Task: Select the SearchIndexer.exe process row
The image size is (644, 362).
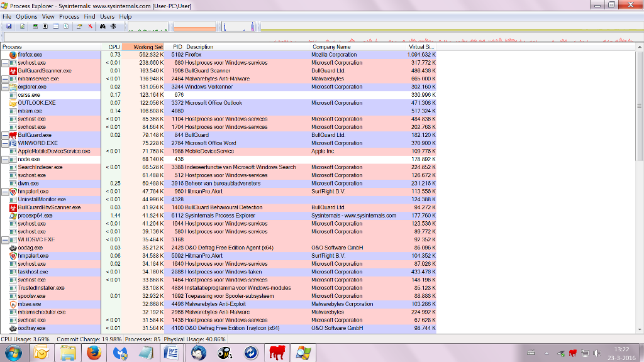Action: (218, 167)
